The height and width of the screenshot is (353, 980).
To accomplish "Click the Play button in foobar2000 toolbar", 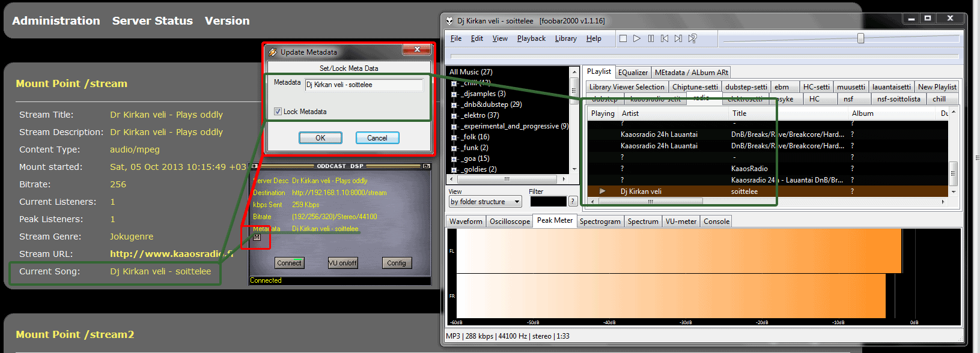I will click(x=637, y=38).
